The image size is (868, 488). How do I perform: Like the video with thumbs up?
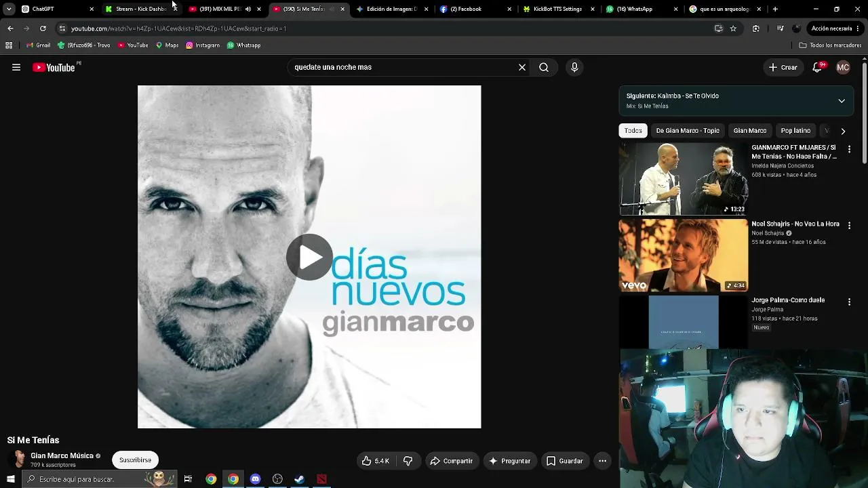tap(376, 461)
